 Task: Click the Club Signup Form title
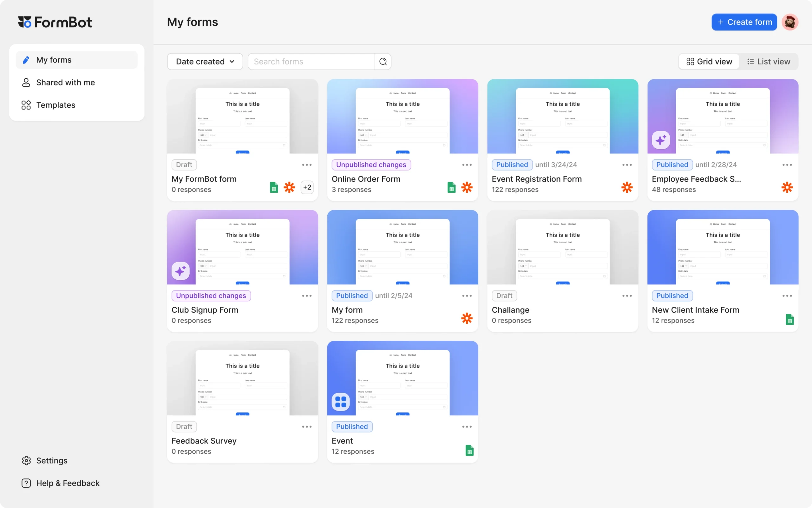205,310
